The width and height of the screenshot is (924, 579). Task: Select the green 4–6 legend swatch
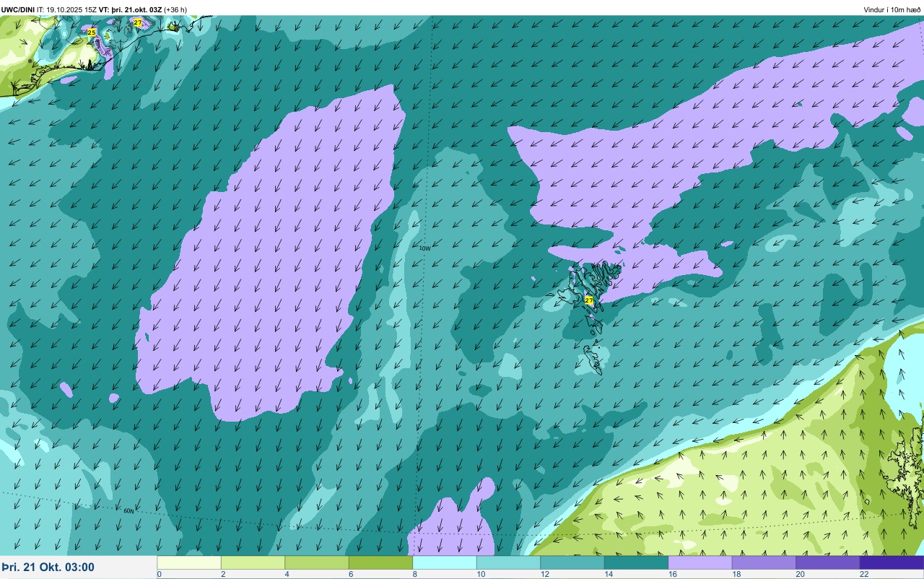317,562
